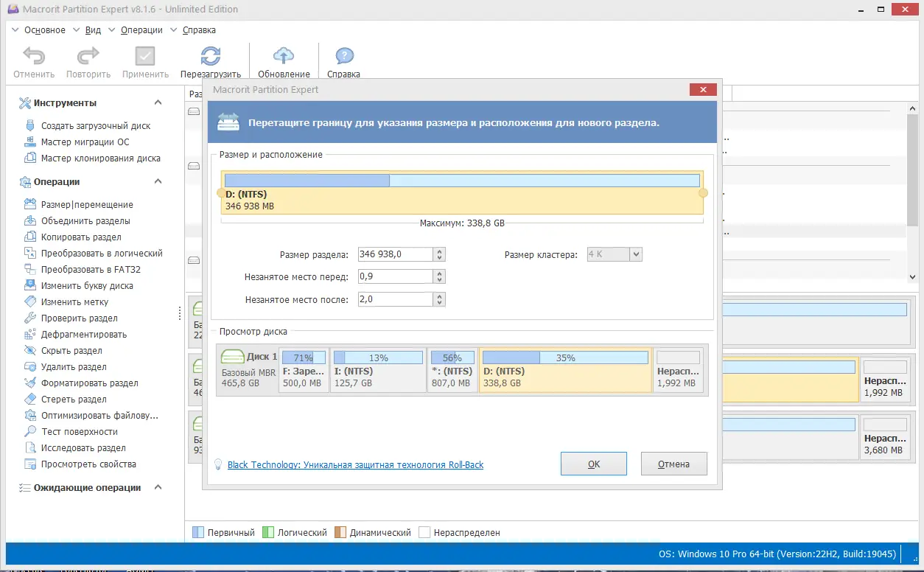Open the Справка menu
Viewport: 924px width, 572px height.
pos(199,30)
